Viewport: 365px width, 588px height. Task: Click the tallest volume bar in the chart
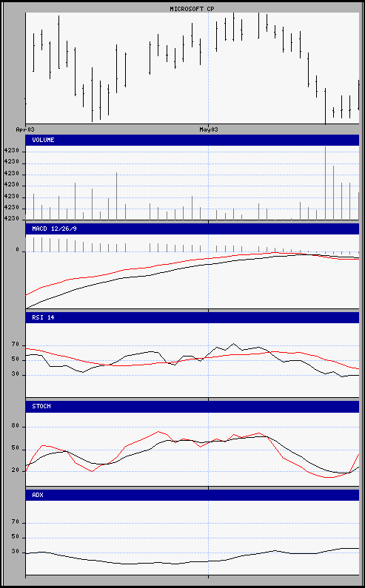tap(325, 183)
